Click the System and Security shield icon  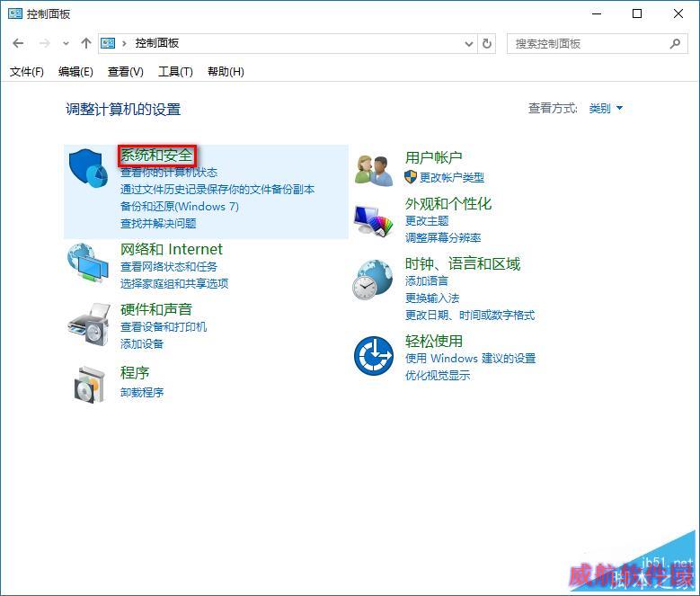click(88, 169)
